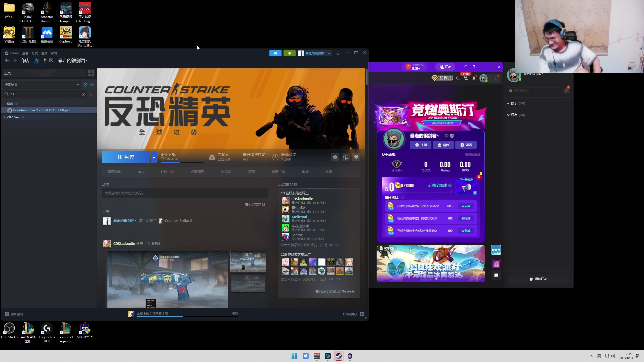Switch Steam to Big Picture mode icon
This screenshot has width=644, height=362.
338,53
